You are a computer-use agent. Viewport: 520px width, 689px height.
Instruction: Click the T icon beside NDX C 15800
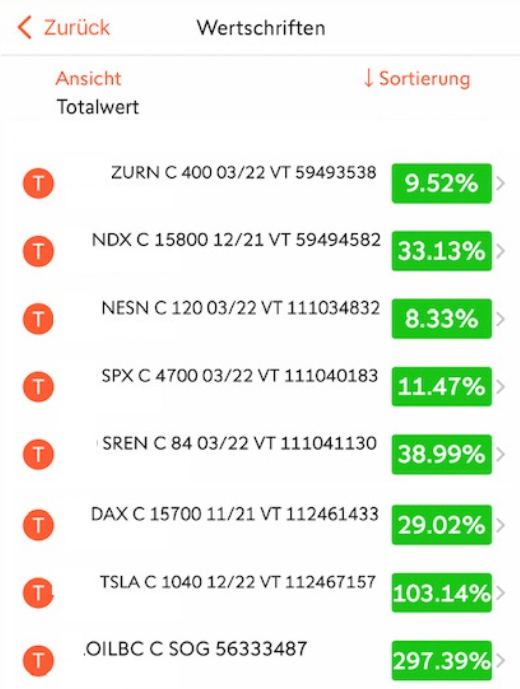pos(38,251)
